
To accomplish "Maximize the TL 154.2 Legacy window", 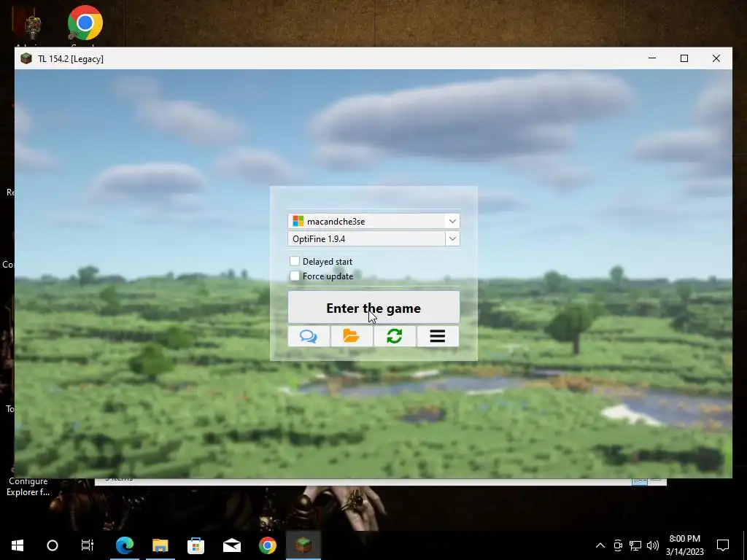I will click(684, 58).
